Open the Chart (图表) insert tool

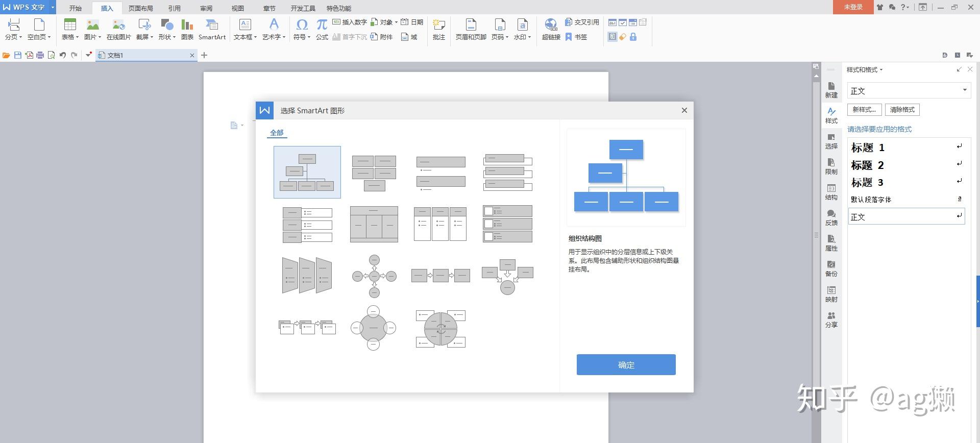click(x=187, y=29)
